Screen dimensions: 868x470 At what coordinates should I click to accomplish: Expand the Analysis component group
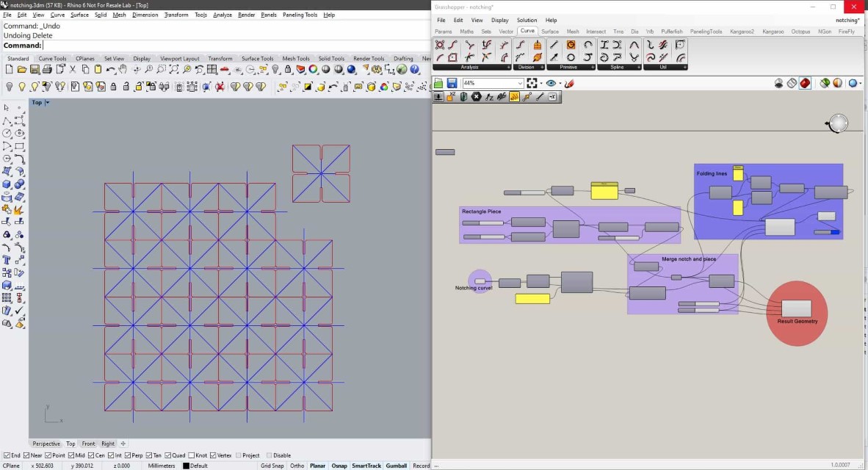point(508,67)
